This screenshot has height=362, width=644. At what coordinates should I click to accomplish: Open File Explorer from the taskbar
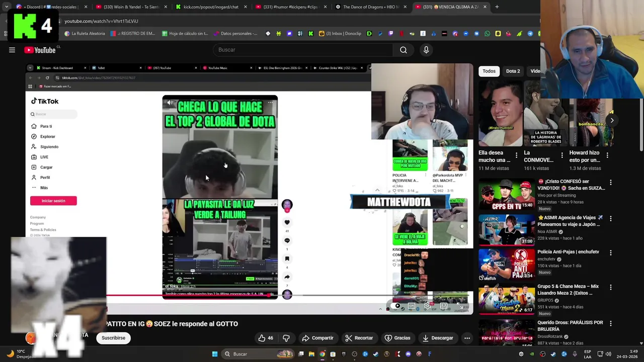311,354
